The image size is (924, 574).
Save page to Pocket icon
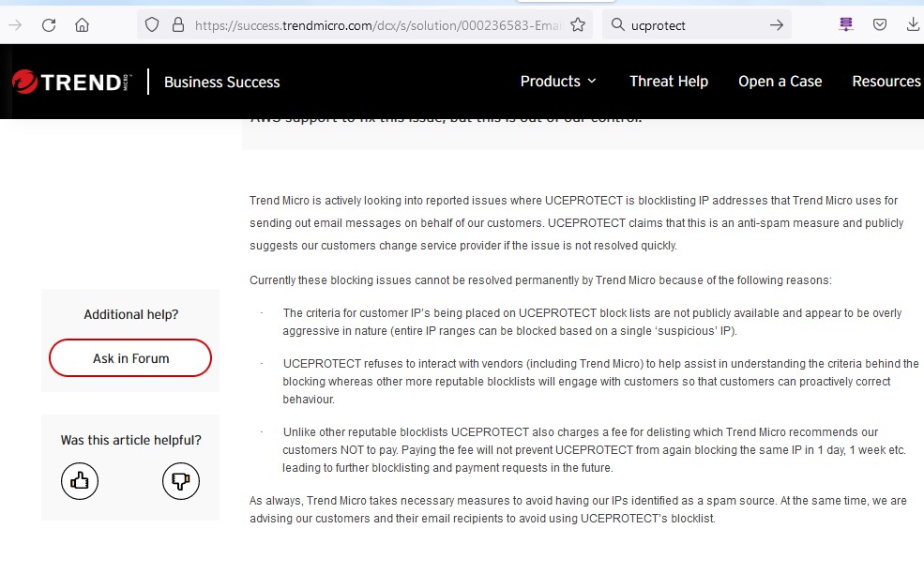pos(880,24)
